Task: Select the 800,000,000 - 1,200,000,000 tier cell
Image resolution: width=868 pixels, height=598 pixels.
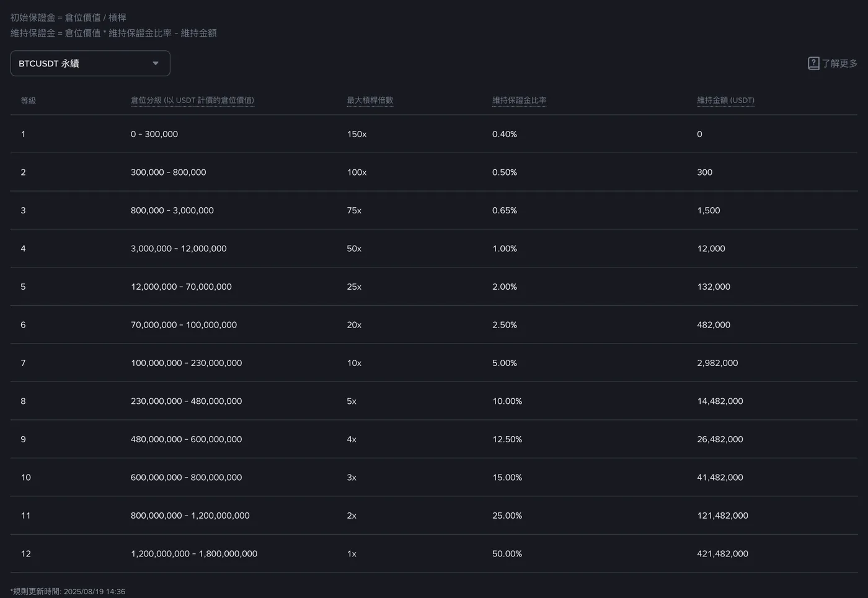Action: (x=190, y=515)
